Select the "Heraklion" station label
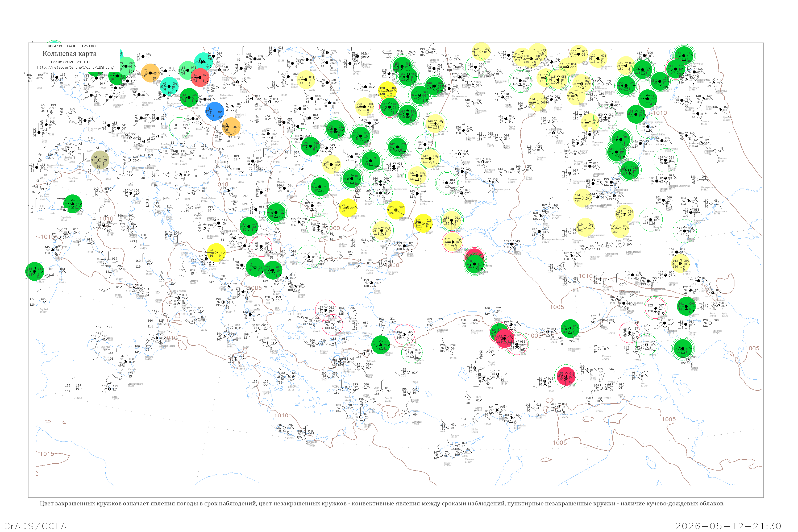 tap(311, 442)
